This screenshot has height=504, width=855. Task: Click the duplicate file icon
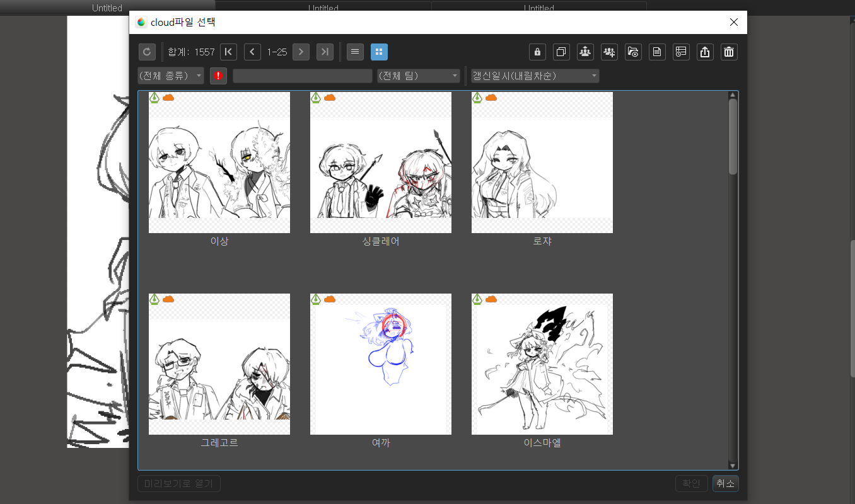[561, 52]
